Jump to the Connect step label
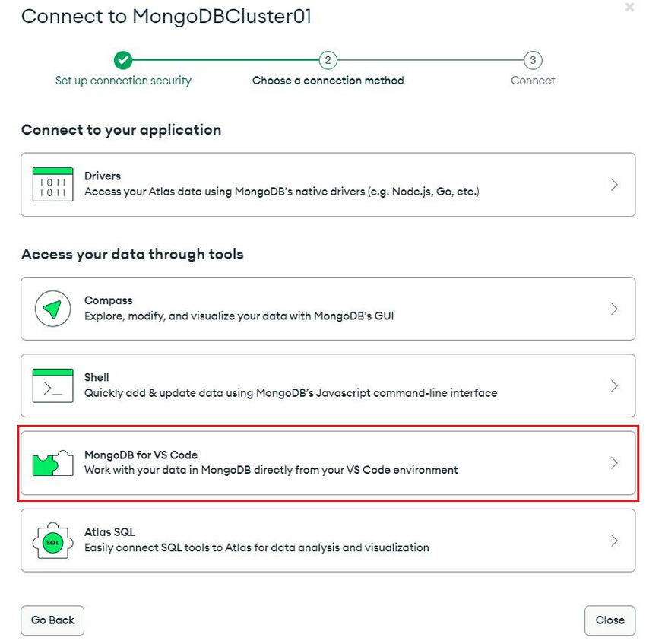The image size is (646, 644). pyautogui.click(x=533, y=81)
